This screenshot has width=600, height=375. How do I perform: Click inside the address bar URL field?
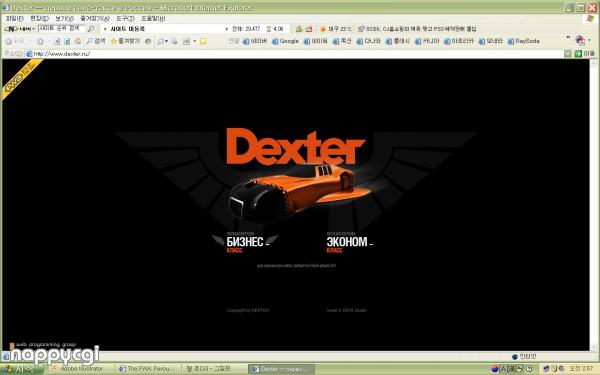pos(295,54)
